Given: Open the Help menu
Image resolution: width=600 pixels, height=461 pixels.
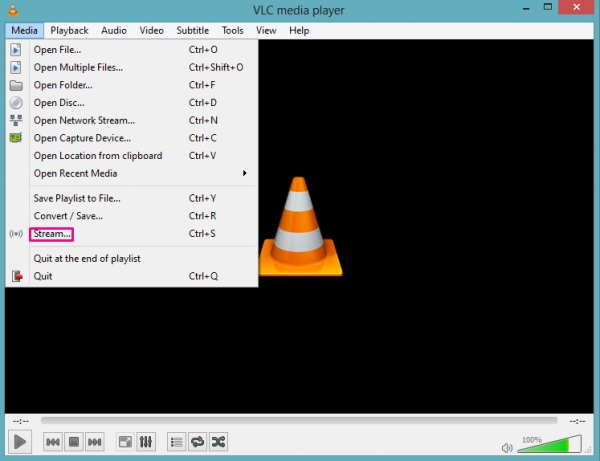Looking at the screenshot, I should (299, 31).
